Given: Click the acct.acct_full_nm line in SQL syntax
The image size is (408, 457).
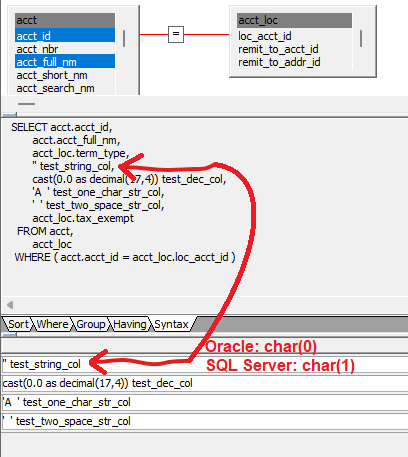Looking at the screenshot, I should [76, 140].
